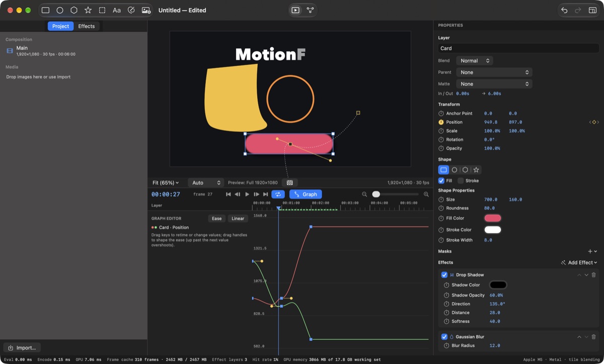Open the node graph view icon
This screenshot has width=604, height=364.
pos(310,10)
